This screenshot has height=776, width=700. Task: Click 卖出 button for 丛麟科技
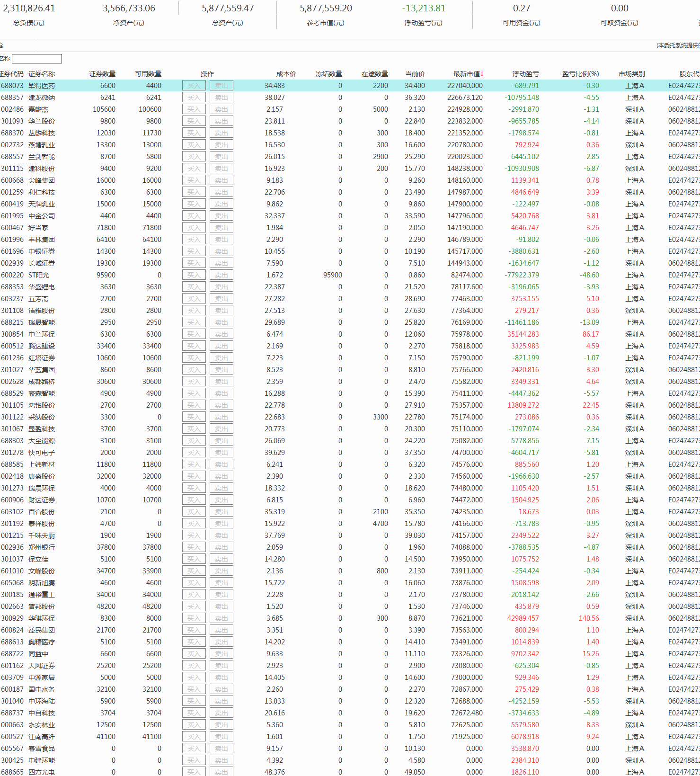point(222,133)
